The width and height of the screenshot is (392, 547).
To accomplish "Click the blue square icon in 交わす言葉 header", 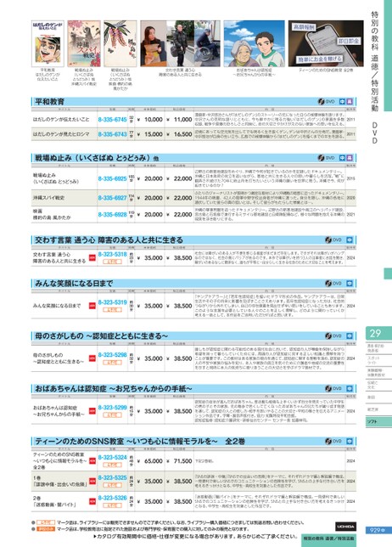I will [350, 240].
